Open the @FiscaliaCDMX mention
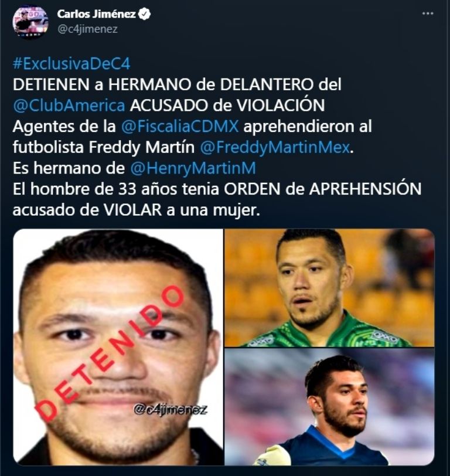 pos(180,126)
